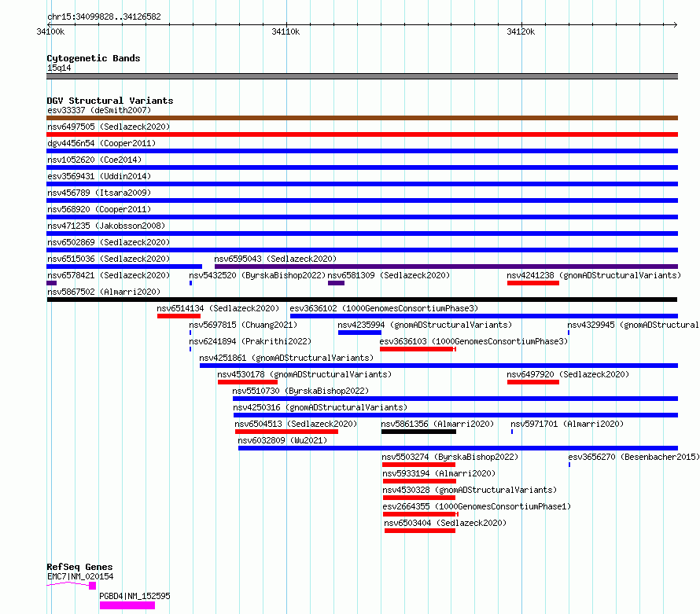The width and height of the screenshot is (700, 614).
Task: Click the RefSeq Genes track title
Action: coord(79,567)
